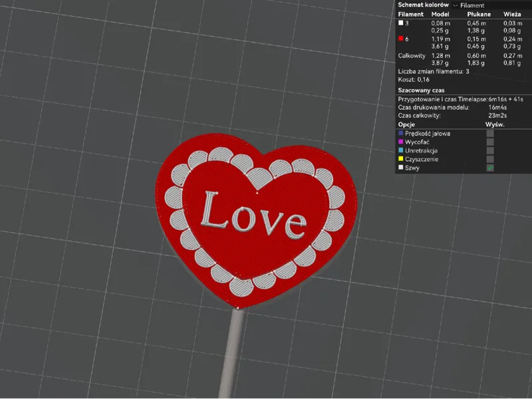Click the 'Liczba zmian filamentu: 3' text
Image resolution: width=532 pixels, height=399 pixels.
(434, 72)
